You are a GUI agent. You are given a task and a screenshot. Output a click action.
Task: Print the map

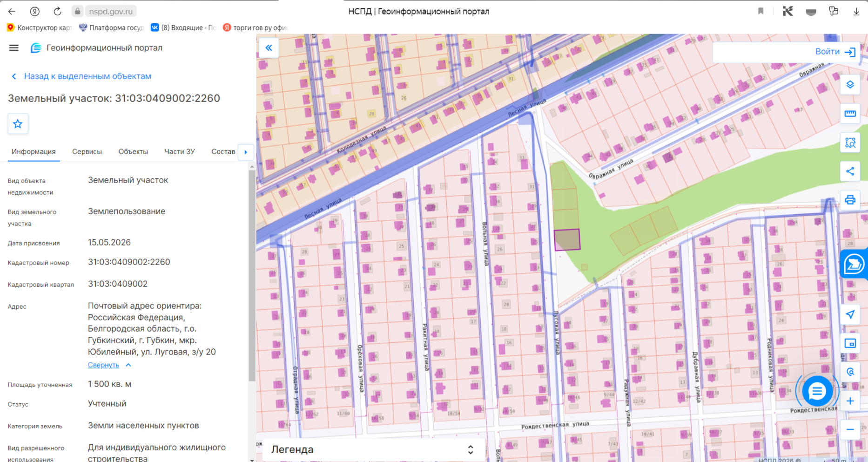coord(850,200)
